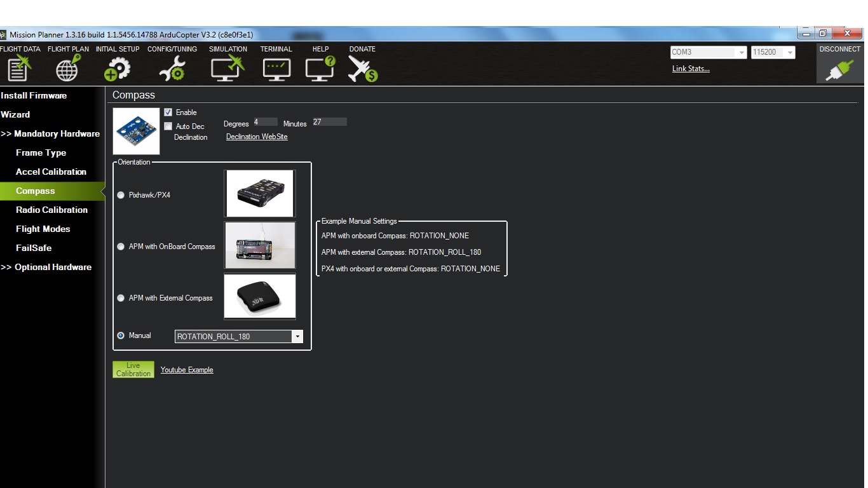Open the Flight Data screen icon
The image size is (868, 488).
click(x=18, y=69)
